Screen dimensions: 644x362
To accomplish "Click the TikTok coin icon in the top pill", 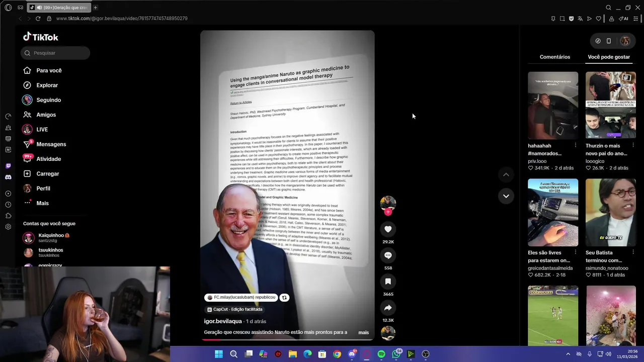I will [598, 41].
